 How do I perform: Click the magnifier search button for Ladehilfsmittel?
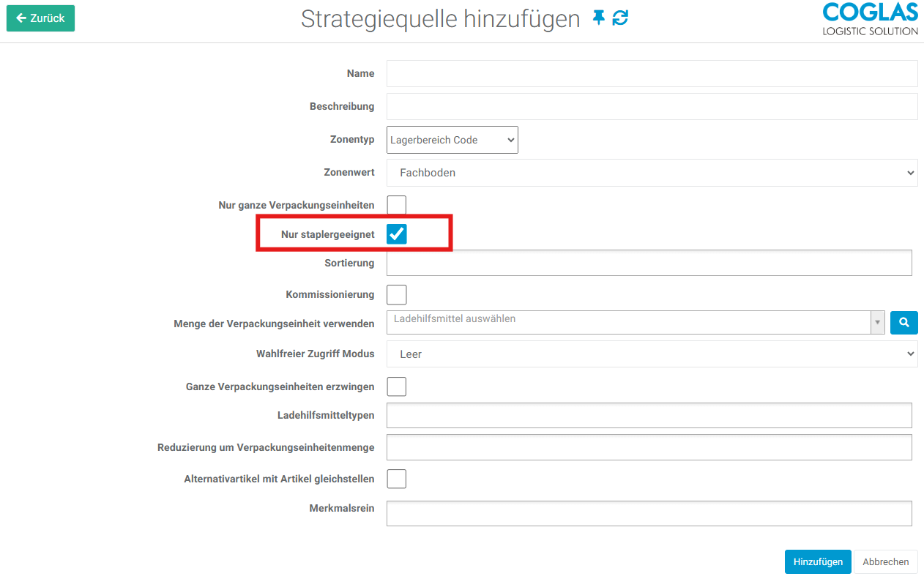[x=903, y=322]
